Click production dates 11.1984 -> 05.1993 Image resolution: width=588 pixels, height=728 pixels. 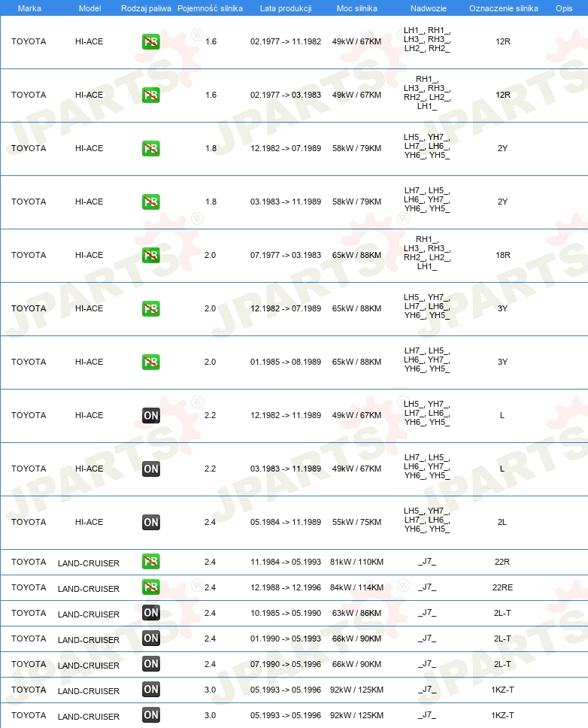click(x=286, y=562)
